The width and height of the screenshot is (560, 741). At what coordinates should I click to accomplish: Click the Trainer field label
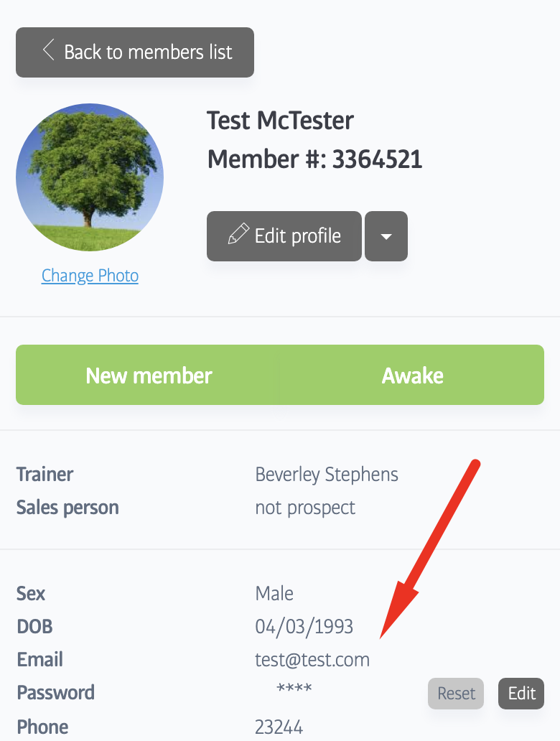(x=45, y=475)
